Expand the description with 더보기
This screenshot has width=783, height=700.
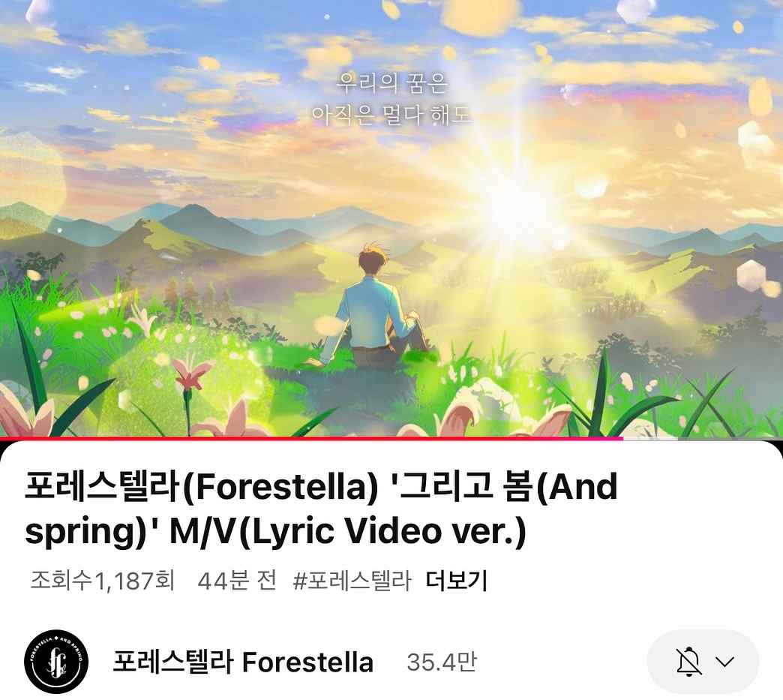pyautogui.click(x=457, y=580)
